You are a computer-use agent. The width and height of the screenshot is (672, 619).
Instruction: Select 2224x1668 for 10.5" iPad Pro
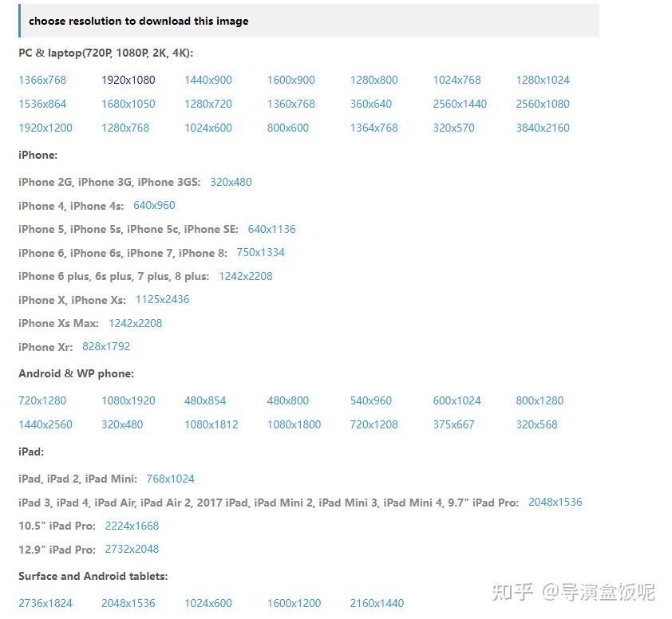132,526
